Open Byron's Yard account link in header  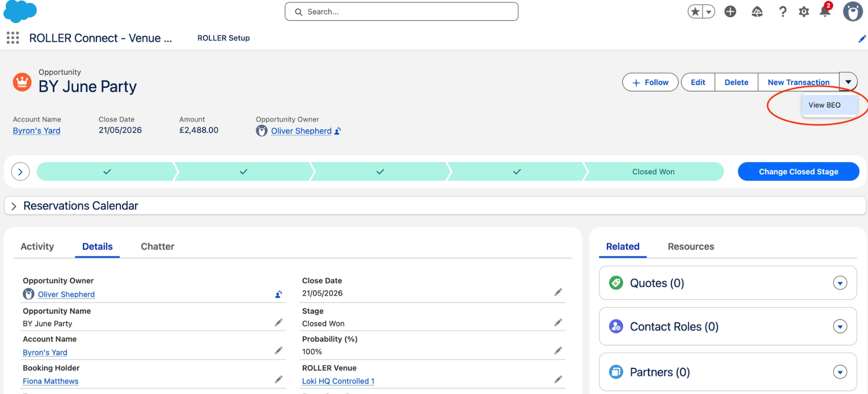(x=37, y=131)
